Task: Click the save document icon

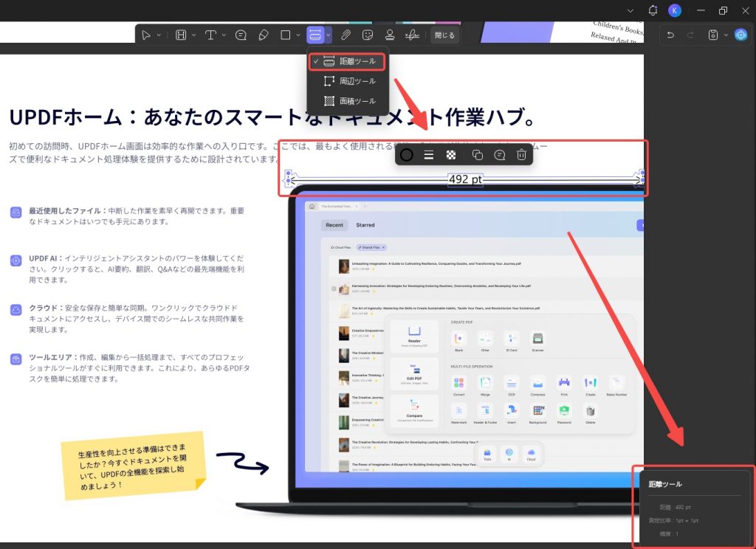Action: click(x=713, y=35)
